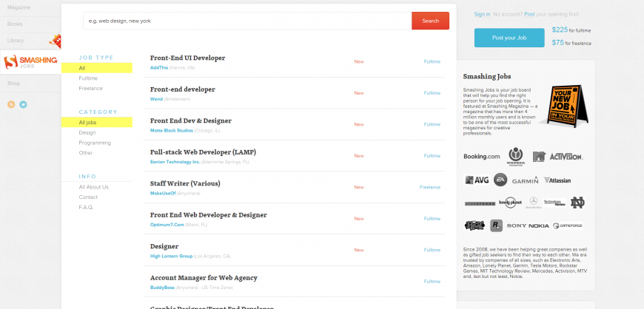Open the Magazine section
644x309 pixels.
click(19, 7)
